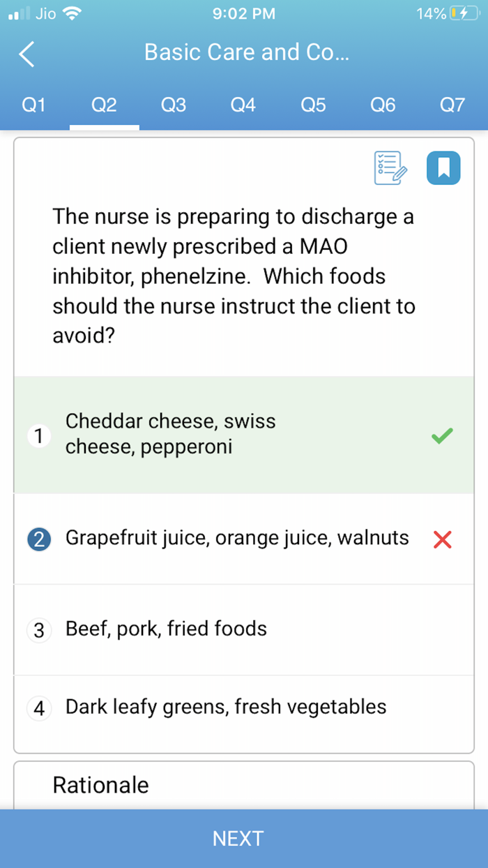Switch to question Q1
This screenshot has width=488, height=868.
(x=34, y=105)
